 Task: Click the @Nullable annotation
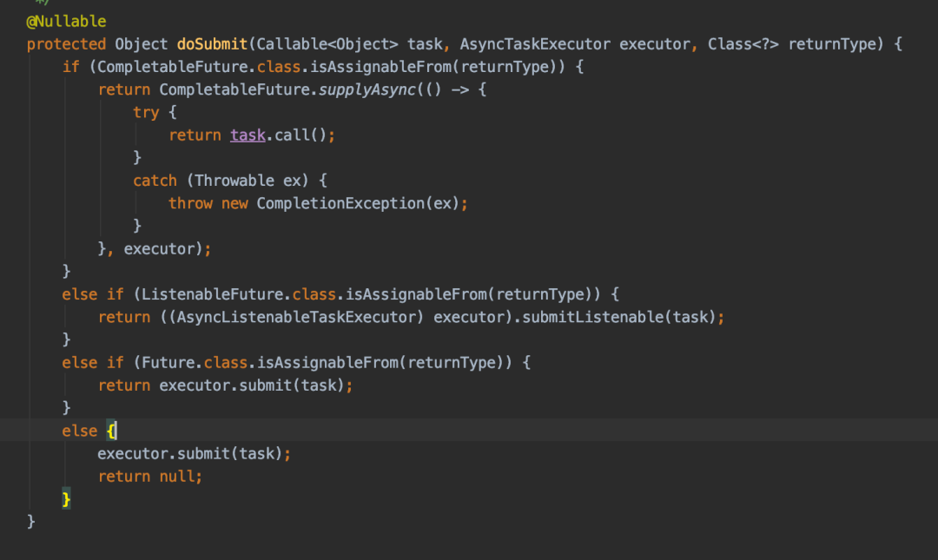(66, 22)
